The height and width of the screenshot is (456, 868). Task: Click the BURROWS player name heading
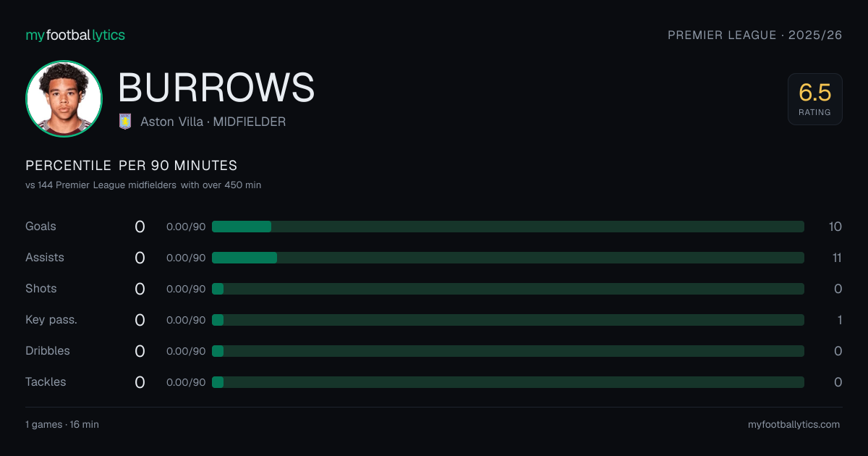(216, 88)
